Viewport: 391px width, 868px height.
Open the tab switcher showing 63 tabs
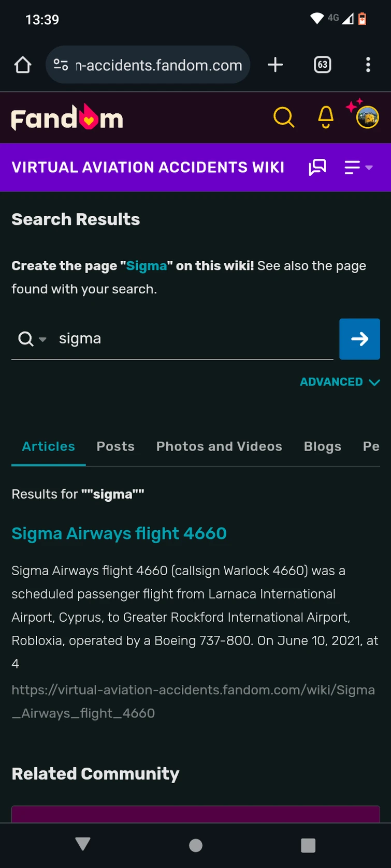322,65
